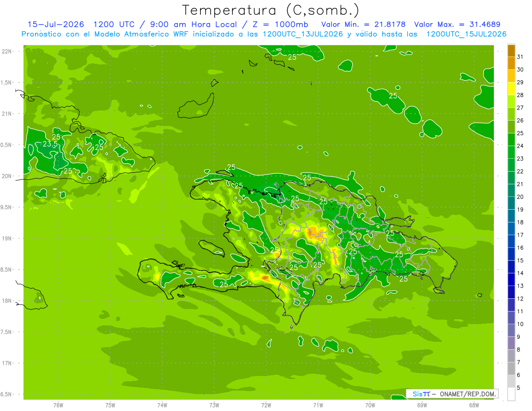Viewport: 532px width, 411px height.
Task: Click the 76W longitude axis label
Action: pyautogui.click(x=58, y=405)
